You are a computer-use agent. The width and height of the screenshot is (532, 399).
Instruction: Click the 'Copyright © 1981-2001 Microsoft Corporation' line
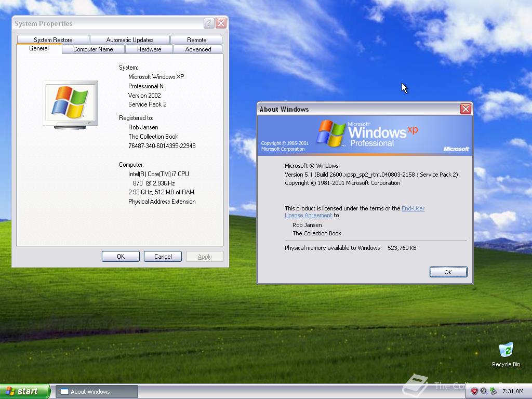point(342,183)
